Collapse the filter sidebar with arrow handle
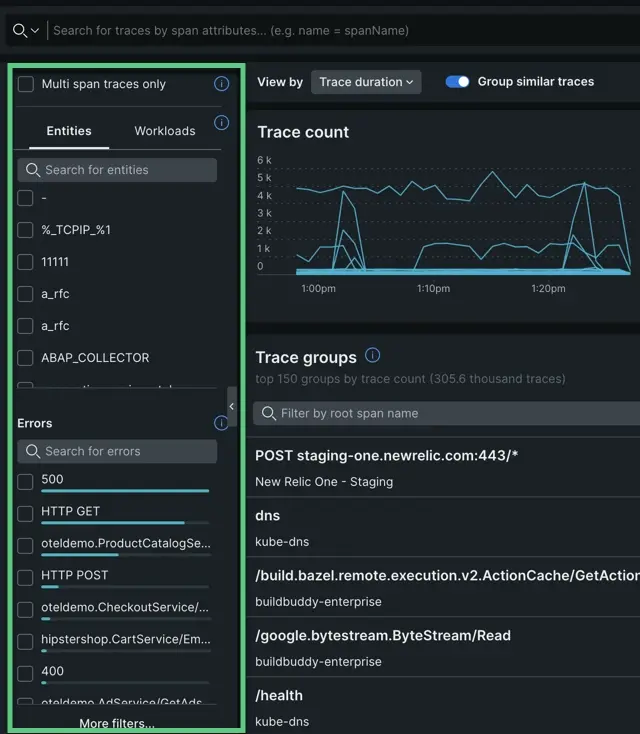Screen dimensions: 640x734 232,406
